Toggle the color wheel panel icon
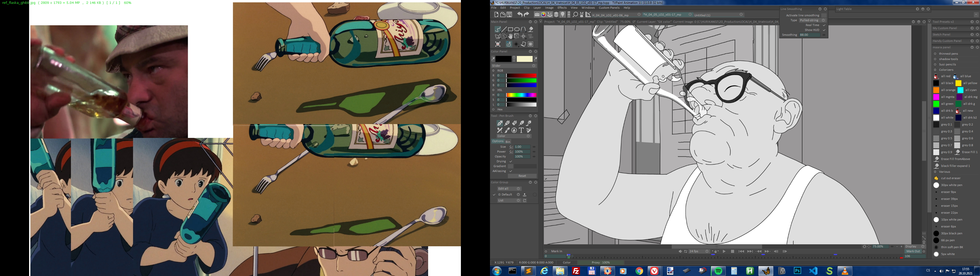This screenshot has height=276, width=980. click(543, 15)
